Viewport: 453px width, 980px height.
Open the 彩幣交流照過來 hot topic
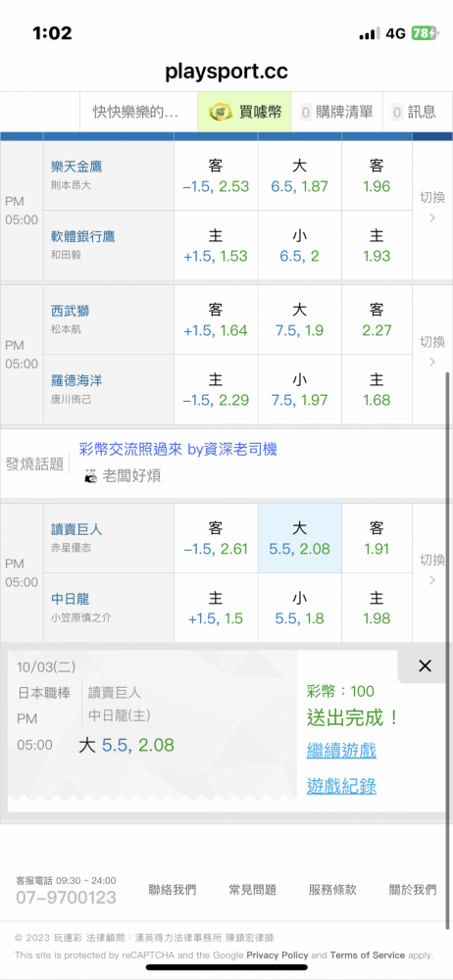point(177,449)
